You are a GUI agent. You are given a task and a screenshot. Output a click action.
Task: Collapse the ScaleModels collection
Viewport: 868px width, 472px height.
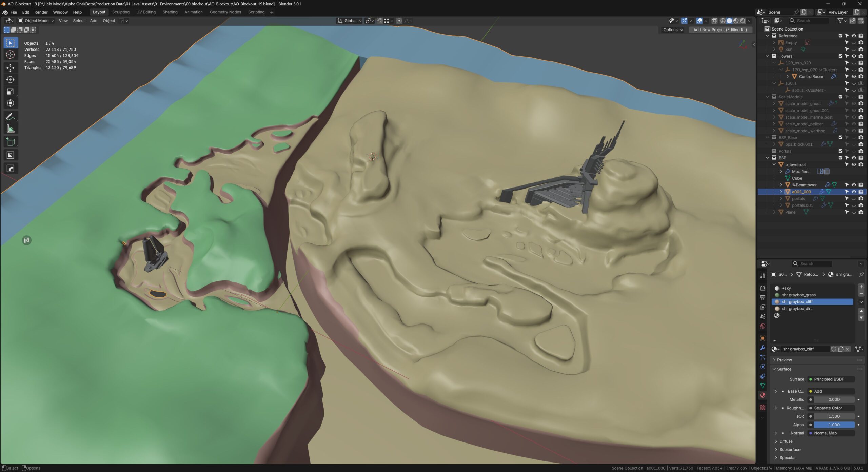pyautogui.click(x=768, y=97)
